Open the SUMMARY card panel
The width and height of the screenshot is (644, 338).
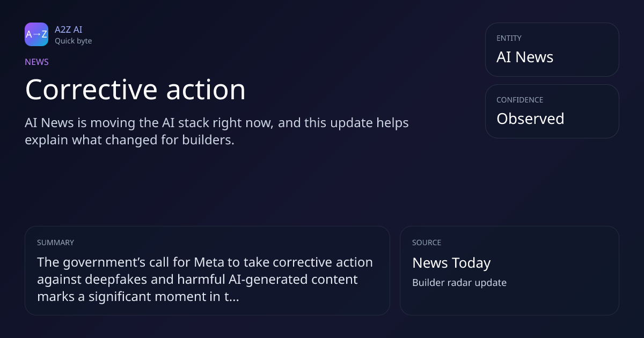pos(207,270)
